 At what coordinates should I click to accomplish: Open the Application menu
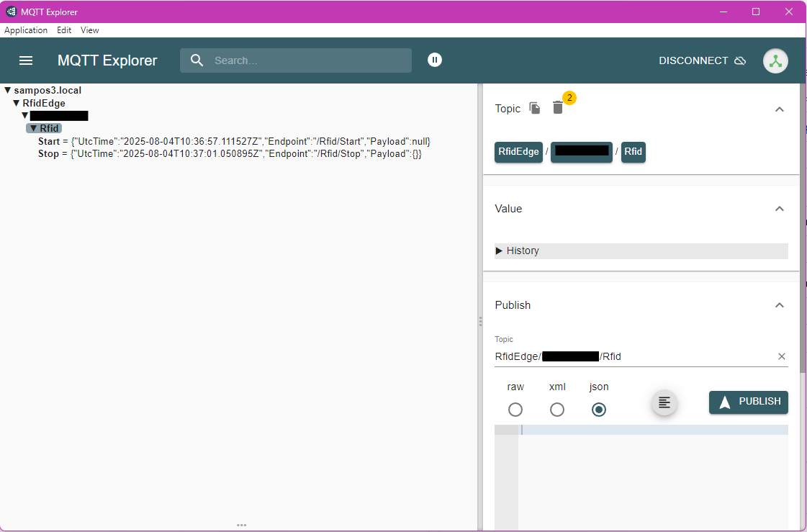[26, 30]
